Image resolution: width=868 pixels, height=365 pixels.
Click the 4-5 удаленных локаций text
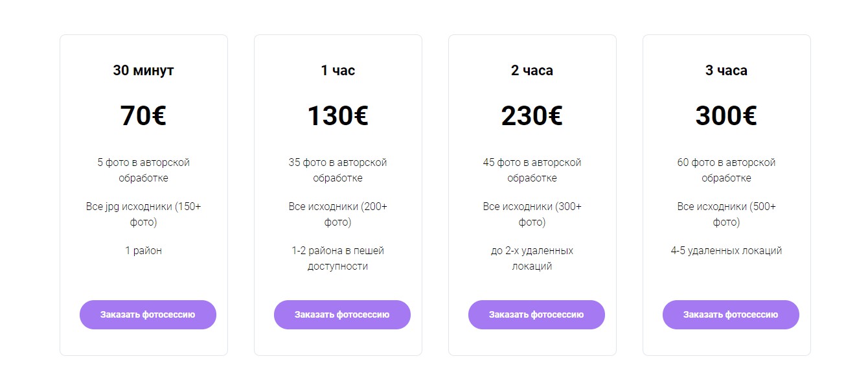[727, 250]
